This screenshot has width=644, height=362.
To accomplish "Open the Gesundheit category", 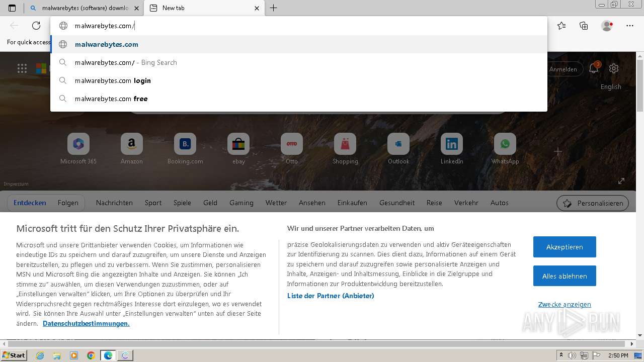I will [397, 203].
